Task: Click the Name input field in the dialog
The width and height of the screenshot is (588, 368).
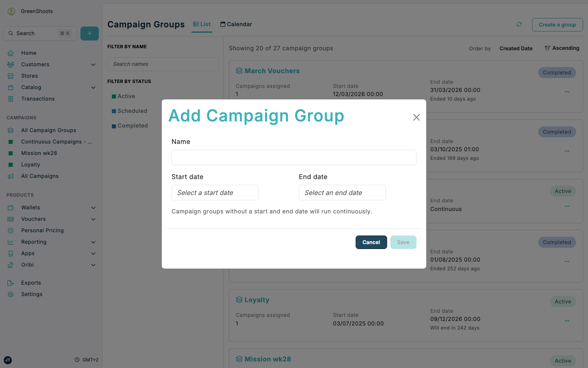Action: click(294, 157)
